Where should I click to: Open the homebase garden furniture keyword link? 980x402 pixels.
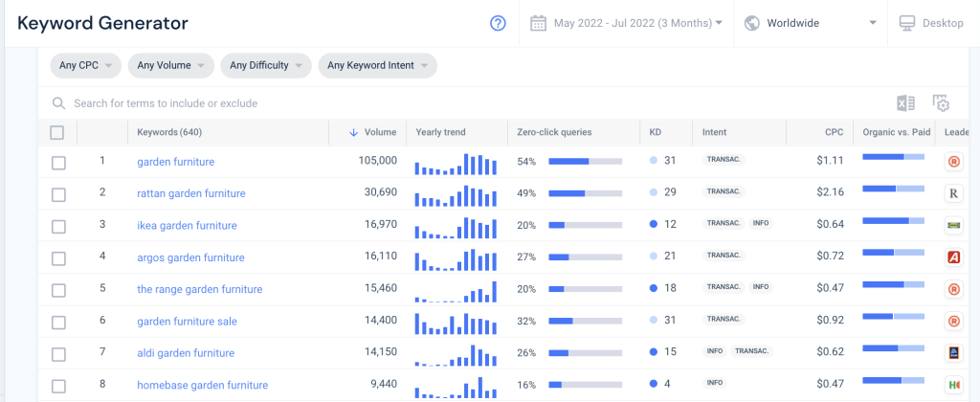(203, 385)
